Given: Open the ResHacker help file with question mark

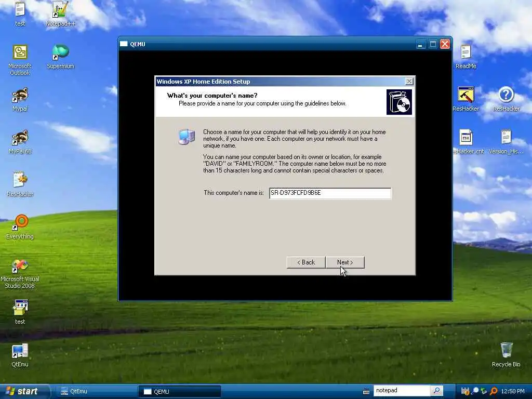Looking at the screenshot, I should pyautogui.click(x=506, y=99).
